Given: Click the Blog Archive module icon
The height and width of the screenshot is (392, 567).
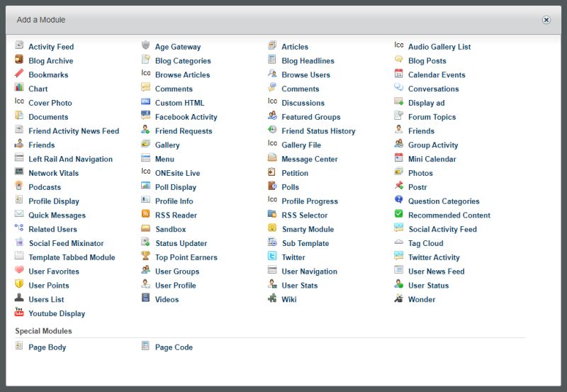Looking at the screenshot, I should 19,60.
